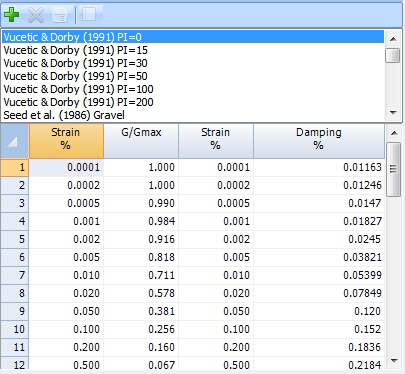Click the curve list scroll down arrow

point(393,112)
